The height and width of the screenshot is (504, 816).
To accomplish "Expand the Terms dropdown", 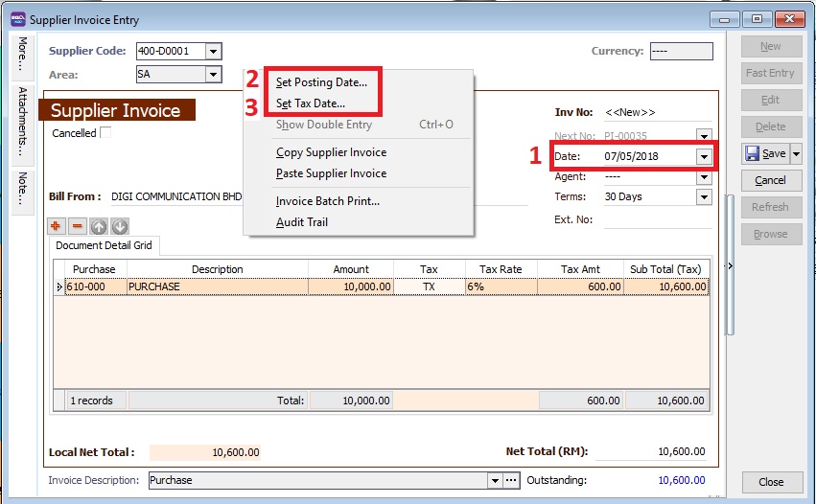I will pyautogui.click(x=704, y=196).
